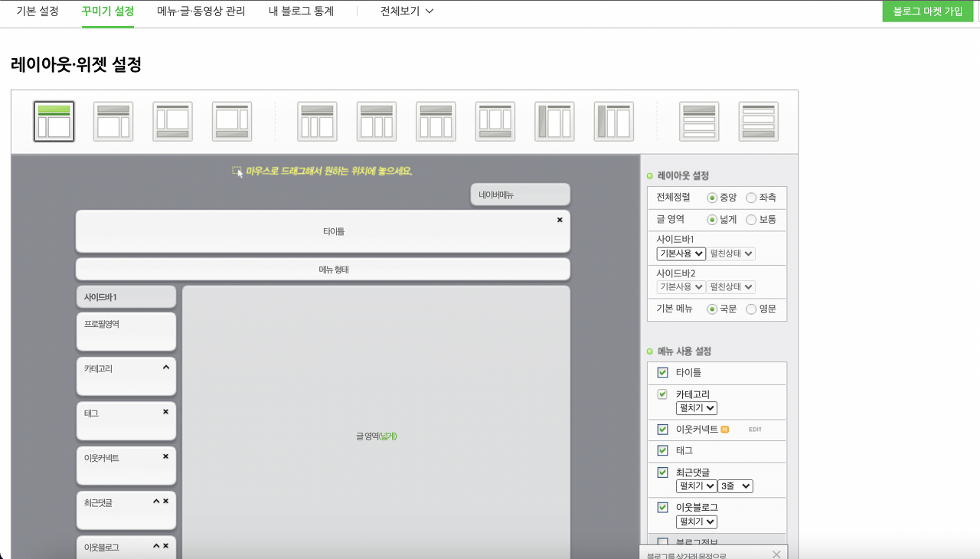Delete the 이웃커넥트 widget via its X icon
The width and height of the screenshot is (980, 559).
165,456
